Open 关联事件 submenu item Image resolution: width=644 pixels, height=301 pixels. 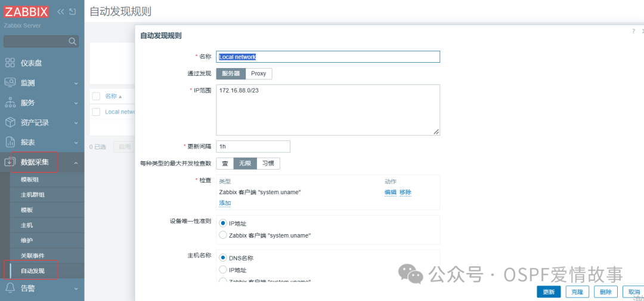tap(32, 256)
